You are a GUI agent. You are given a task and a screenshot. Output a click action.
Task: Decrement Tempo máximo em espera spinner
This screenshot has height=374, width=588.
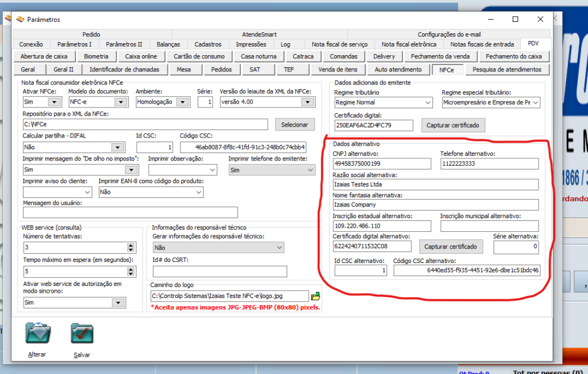pyautogui.click(x=130, y=274)
